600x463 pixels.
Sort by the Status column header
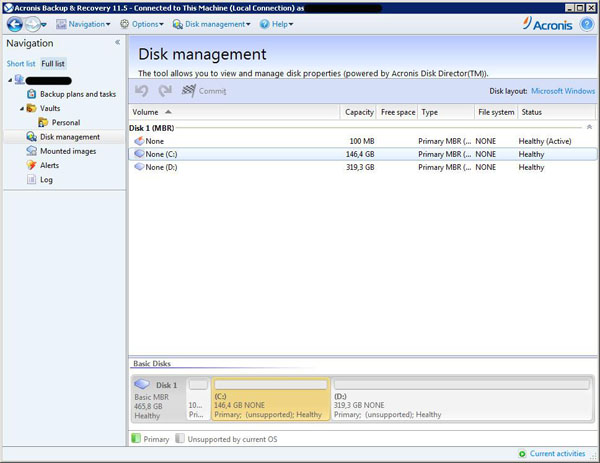coord(557,112)
